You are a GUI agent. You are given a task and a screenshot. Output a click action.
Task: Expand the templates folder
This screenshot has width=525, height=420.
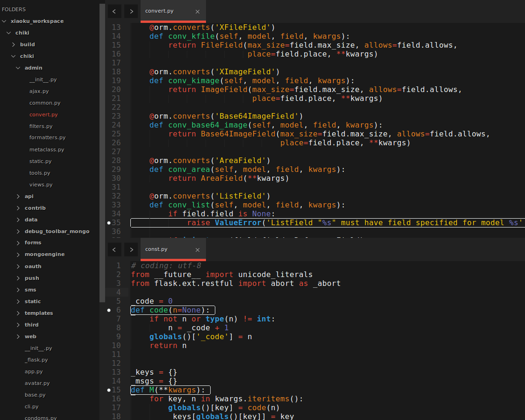coord(18,313)
